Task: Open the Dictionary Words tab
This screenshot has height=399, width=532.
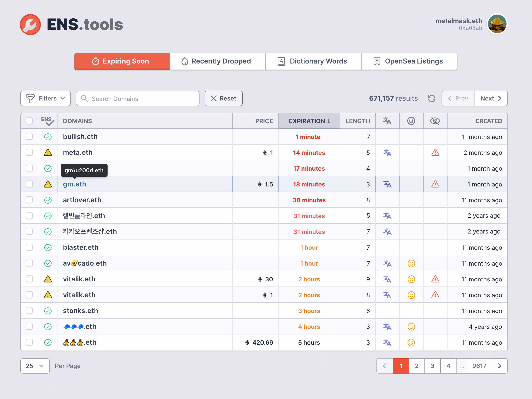Action: (x=313, y=61)
